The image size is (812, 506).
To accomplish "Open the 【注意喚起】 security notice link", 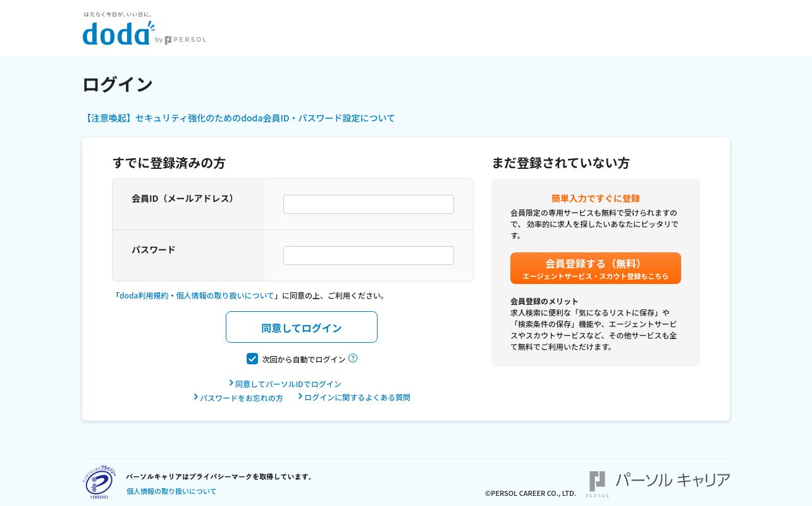I will (238, 118).
